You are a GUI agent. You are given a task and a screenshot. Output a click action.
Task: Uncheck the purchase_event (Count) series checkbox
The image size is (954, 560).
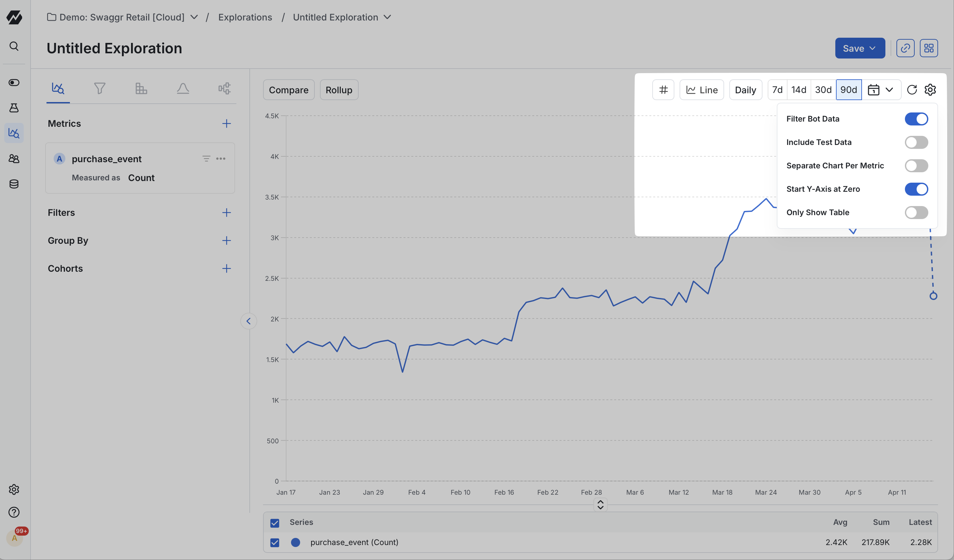tap(275, 542)
